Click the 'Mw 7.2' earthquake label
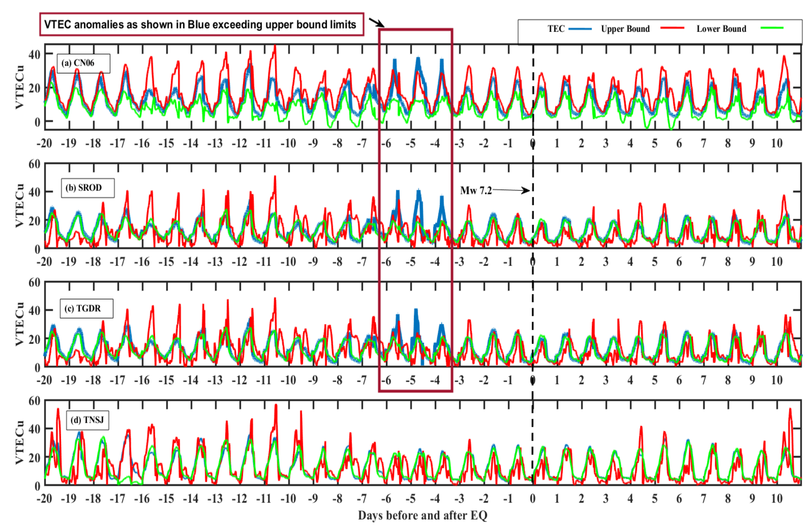The height and width of the screenshot is (529, 812). [476, 190]
